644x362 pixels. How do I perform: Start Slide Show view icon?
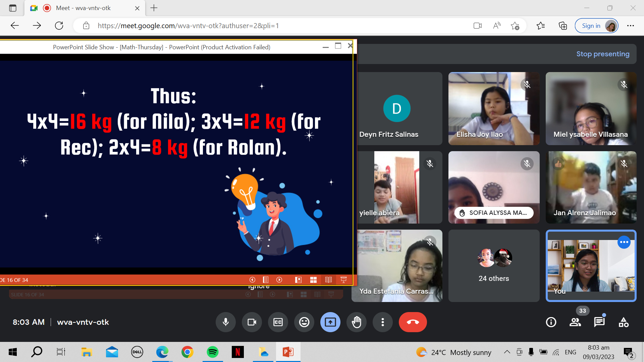pyautogui.click(x=343, y=280)
